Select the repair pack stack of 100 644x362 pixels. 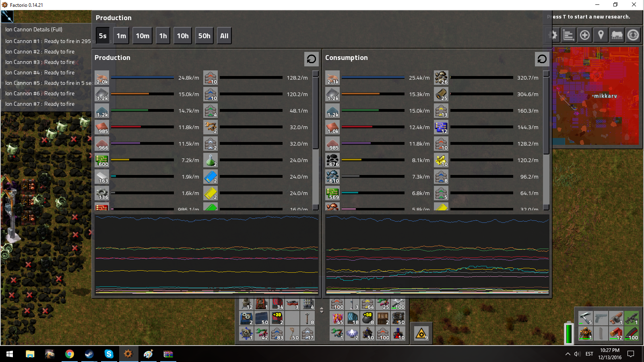398,303
